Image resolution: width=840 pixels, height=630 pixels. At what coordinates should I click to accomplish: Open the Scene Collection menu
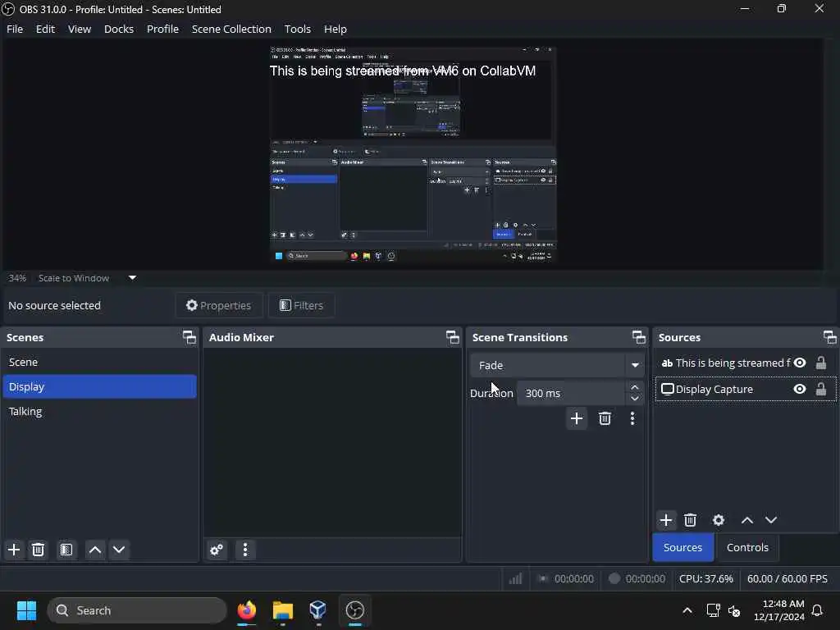click(x=231, y=29)
